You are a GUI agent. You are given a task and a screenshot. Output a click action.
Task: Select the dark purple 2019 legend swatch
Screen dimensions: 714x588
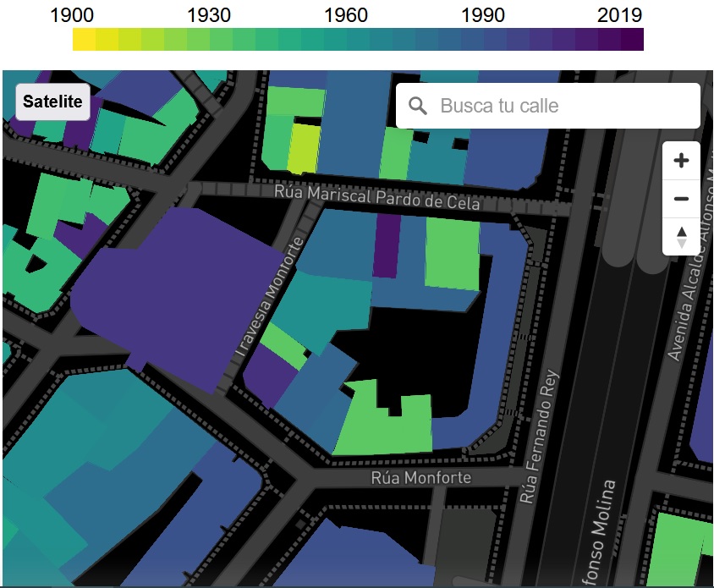(631, 40)
